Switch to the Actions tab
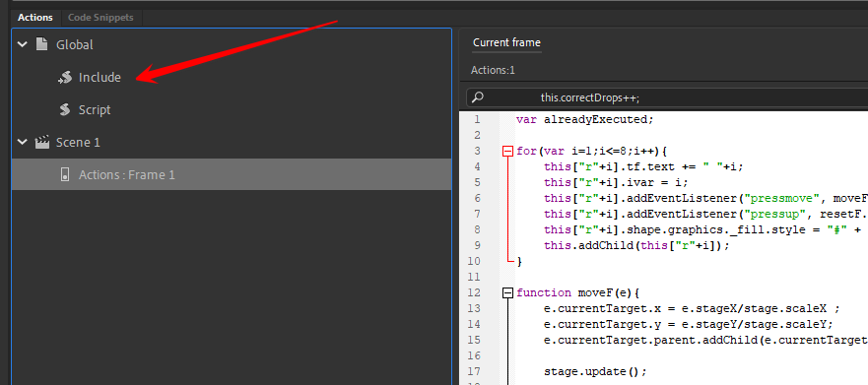 pos(34,17)
